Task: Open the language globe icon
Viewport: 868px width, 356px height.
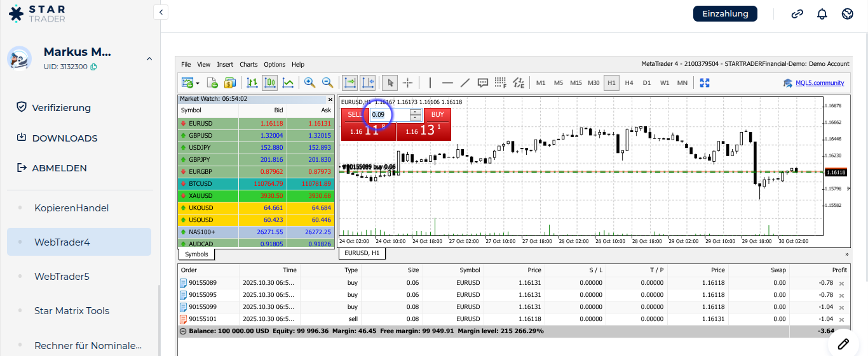Action: click(847, 14)
